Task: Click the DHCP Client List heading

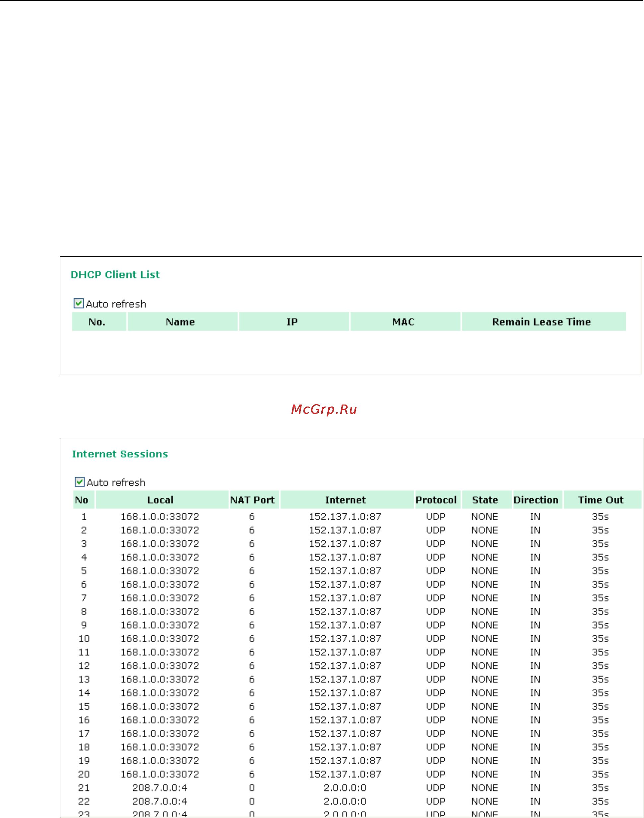Action: pyautogui.click(x=115, y=275)
